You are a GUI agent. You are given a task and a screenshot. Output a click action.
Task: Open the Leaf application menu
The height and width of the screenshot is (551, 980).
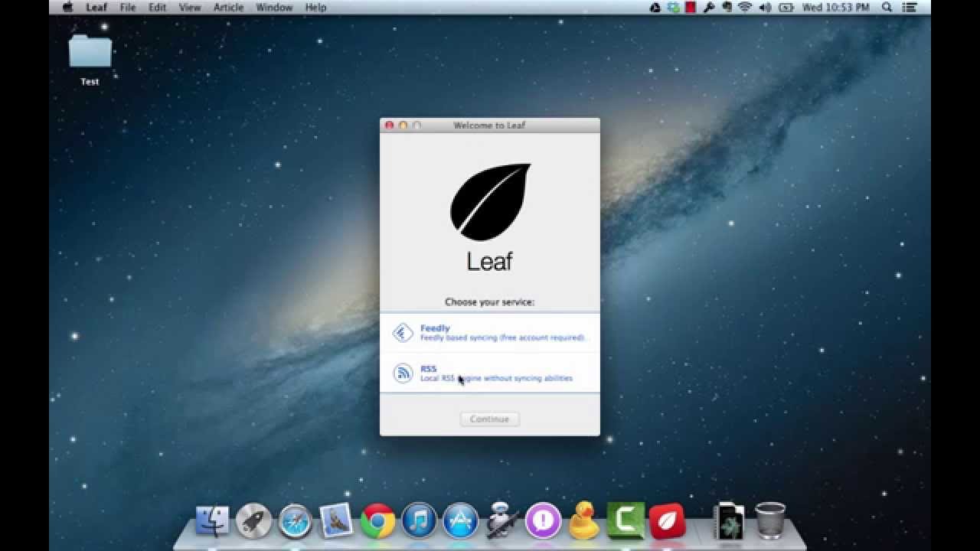(96, 8)
